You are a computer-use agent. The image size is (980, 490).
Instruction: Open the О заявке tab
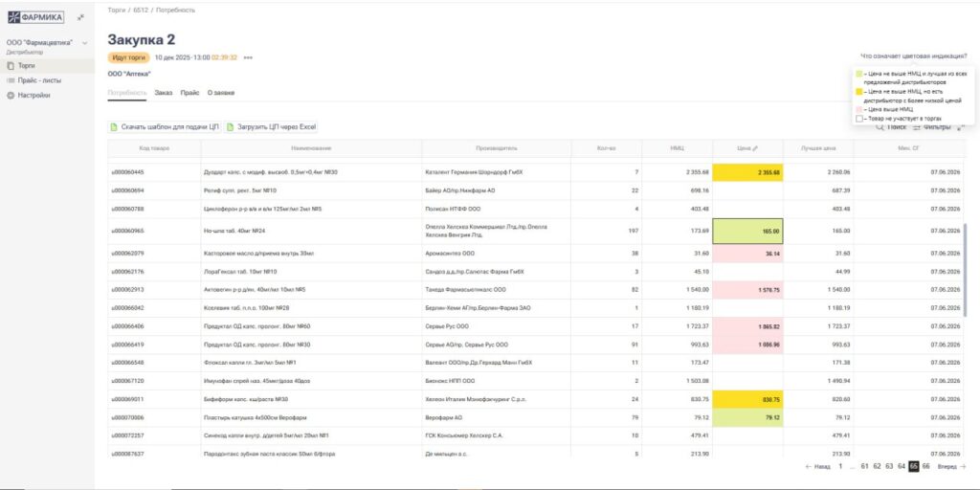click(221, 93)
